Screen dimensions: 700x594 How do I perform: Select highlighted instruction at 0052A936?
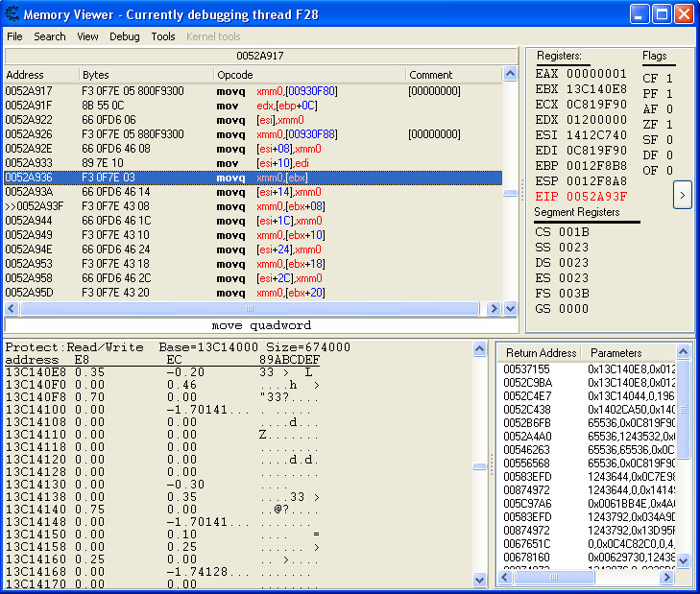coord(253,178)
